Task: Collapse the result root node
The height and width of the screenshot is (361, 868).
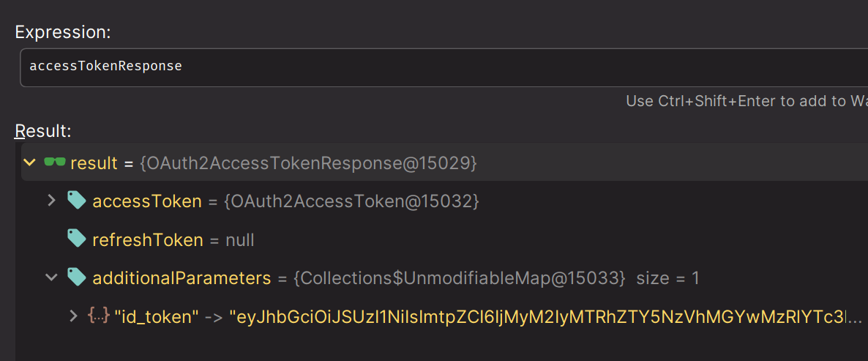Action: (x=29, y=163)
